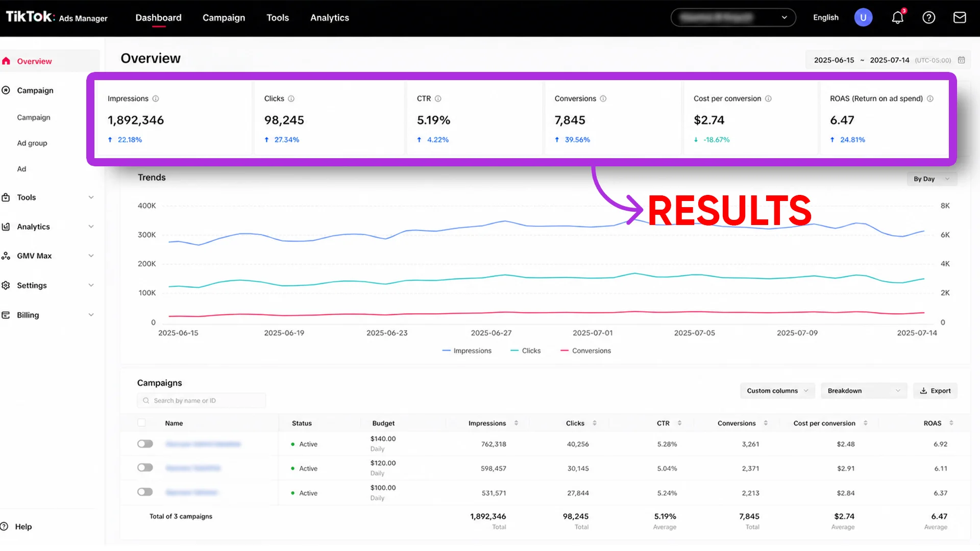Toggle the Impressions legend series
Viewport: 980px width, 551px height.
[467, 350]
